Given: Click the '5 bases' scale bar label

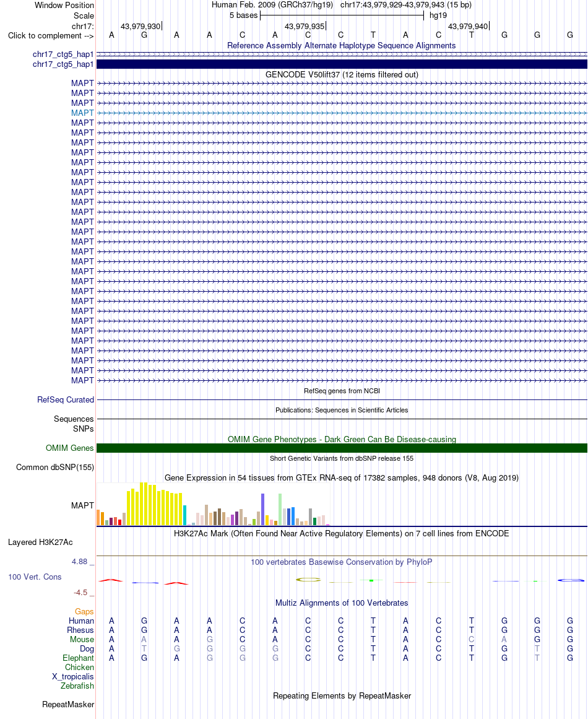Looking at the screenshot, I should click(243, 15).
